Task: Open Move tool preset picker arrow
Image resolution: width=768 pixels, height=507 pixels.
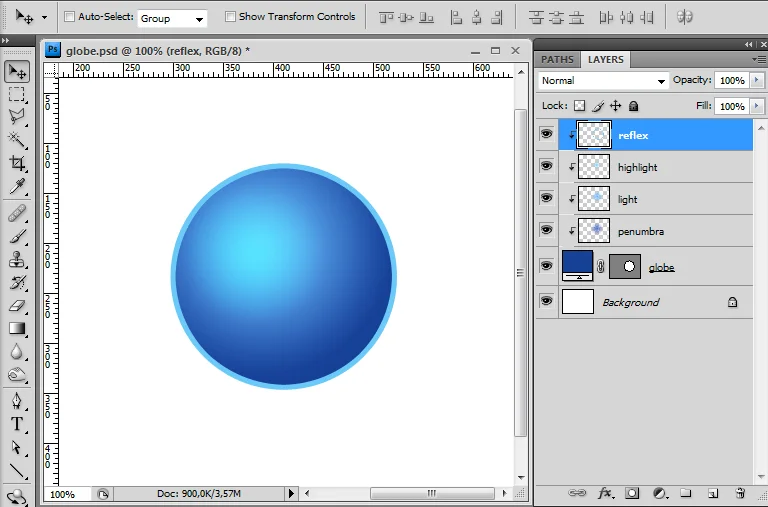Action: pyautogui.click(x=45, y=17)
